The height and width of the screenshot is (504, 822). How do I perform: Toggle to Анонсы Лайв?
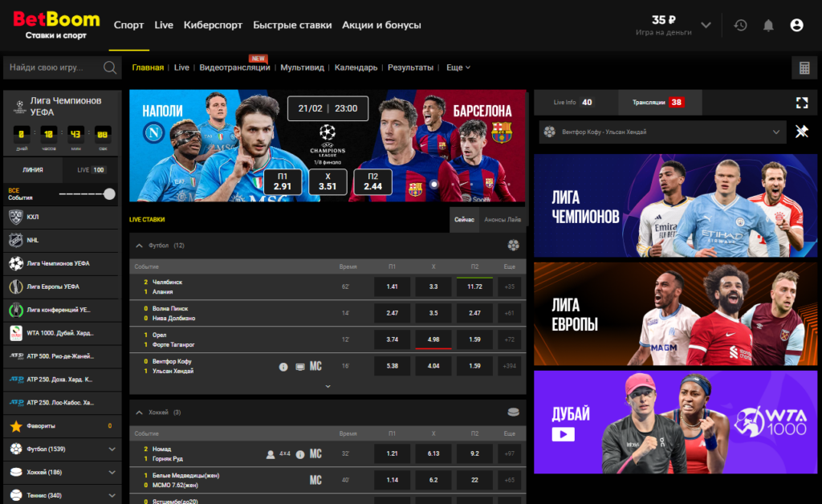(x=503, y=220)
